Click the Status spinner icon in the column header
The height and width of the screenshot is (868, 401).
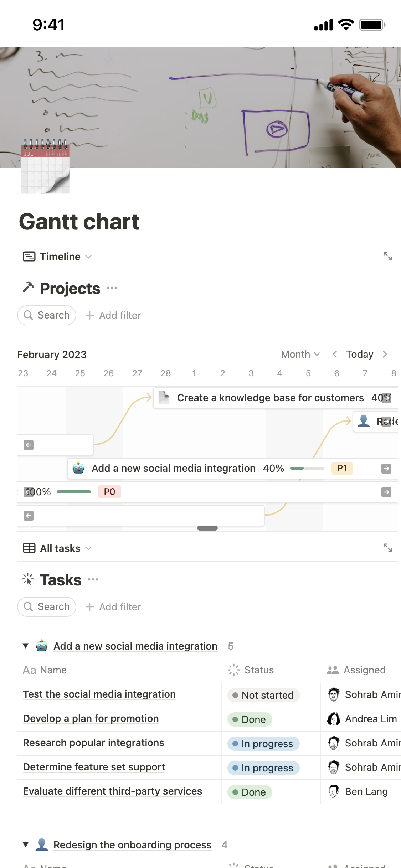pyautogui.click(x=233, y=670)
